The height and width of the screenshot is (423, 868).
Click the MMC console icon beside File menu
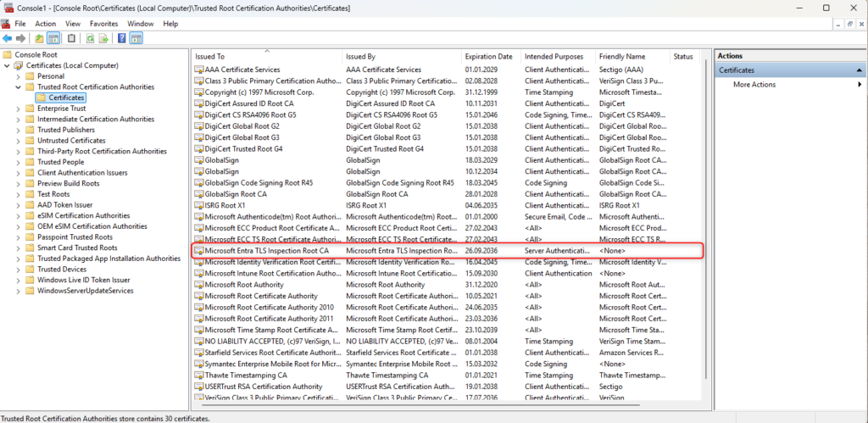pyautogui.click(x=5, y=24)
